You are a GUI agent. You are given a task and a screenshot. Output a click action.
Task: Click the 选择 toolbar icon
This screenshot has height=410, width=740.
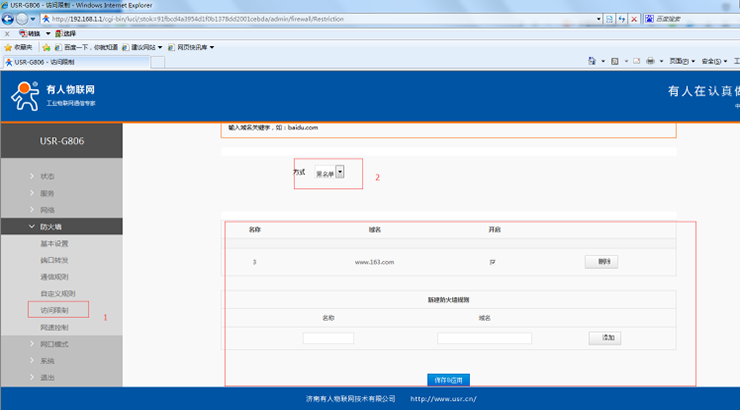click(62, 33)
